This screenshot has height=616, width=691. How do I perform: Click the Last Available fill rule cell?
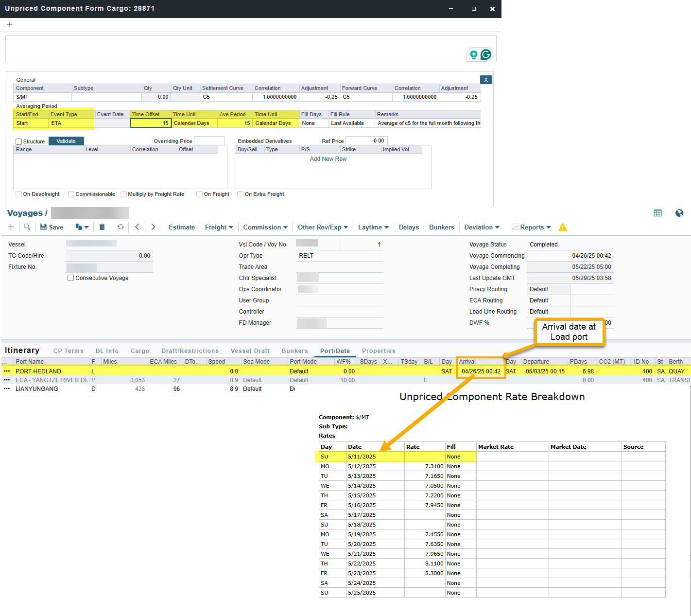point(352,123)
